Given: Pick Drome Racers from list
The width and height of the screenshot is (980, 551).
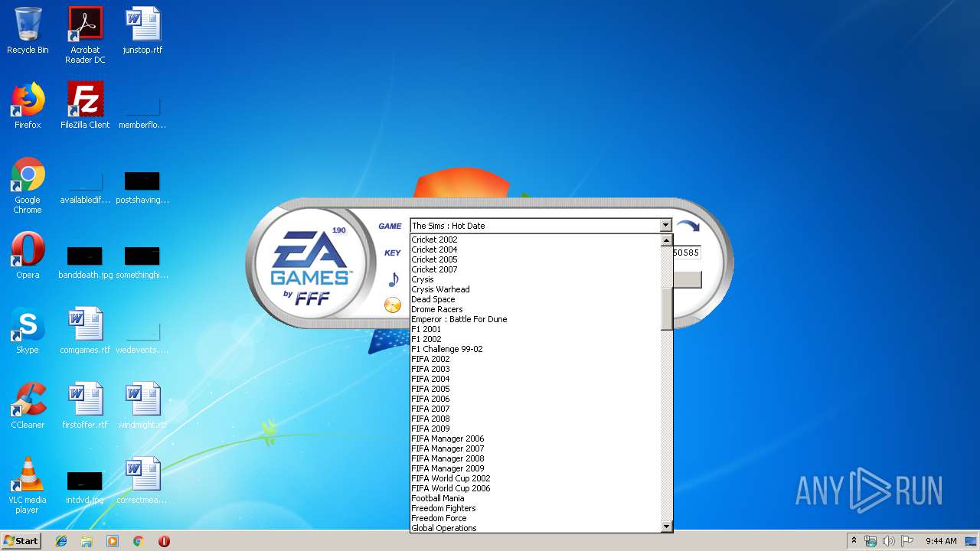Looking at the screenshot, I should [436, 309].
